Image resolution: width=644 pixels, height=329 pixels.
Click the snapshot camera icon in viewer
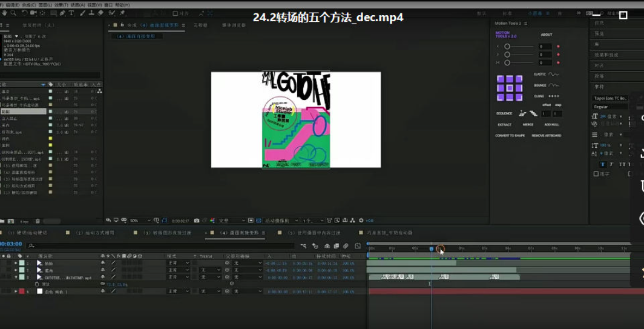(196, 221)
